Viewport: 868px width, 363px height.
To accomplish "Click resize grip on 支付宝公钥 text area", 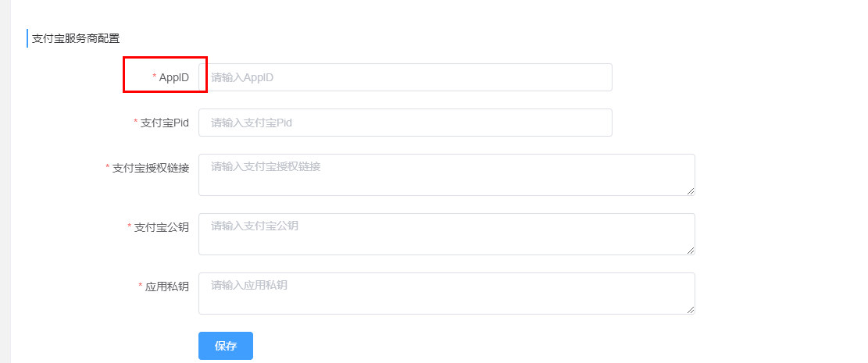I will pyautogui.click(x=691, y=250).
